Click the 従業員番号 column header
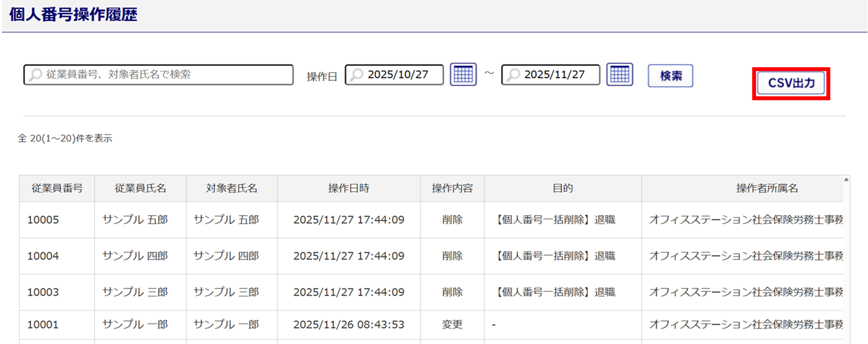868x344 pixels. point(57,189)
